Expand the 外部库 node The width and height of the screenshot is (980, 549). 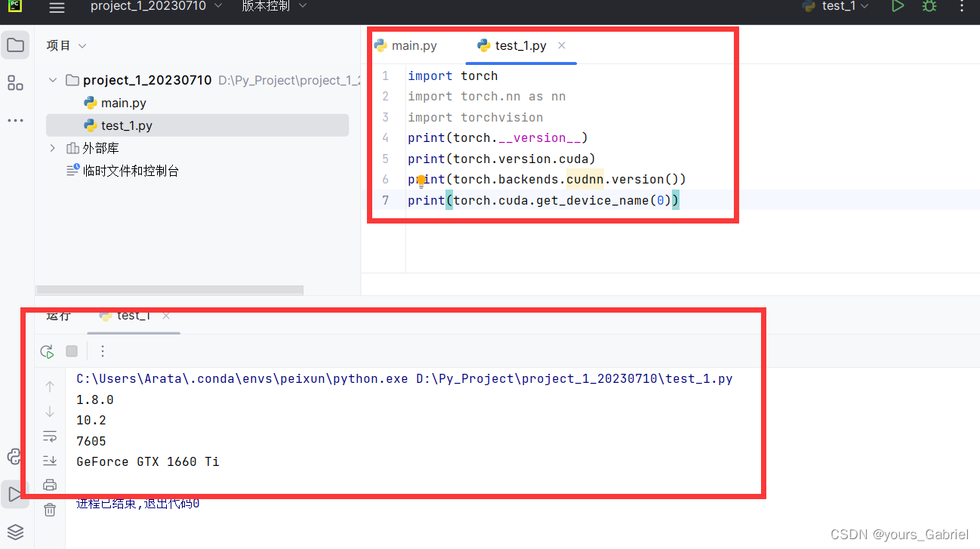pyautogui.click(x=53, y=148)
